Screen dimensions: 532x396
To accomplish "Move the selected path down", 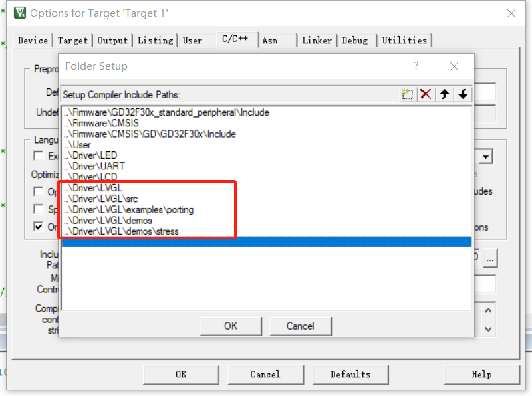I will [463, 94].
